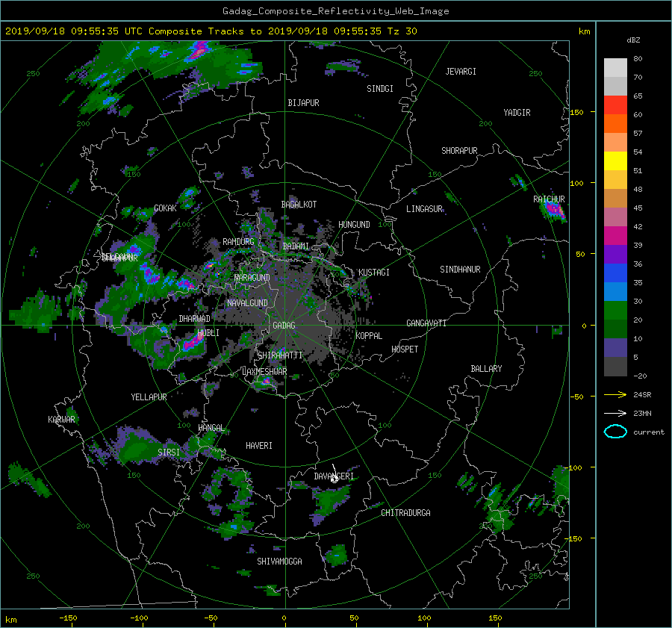Click the blue 35 dBZ color swatch

point(615,273)
